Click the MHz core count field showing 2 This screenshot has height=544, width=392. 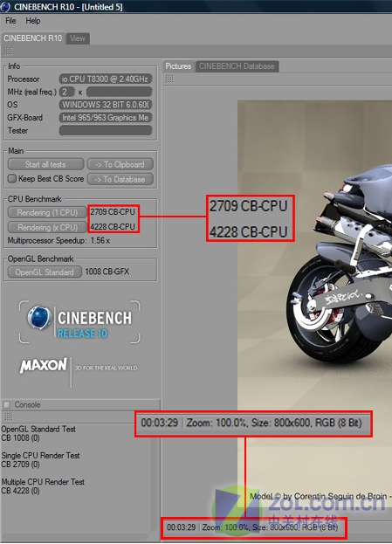[67, 92]
